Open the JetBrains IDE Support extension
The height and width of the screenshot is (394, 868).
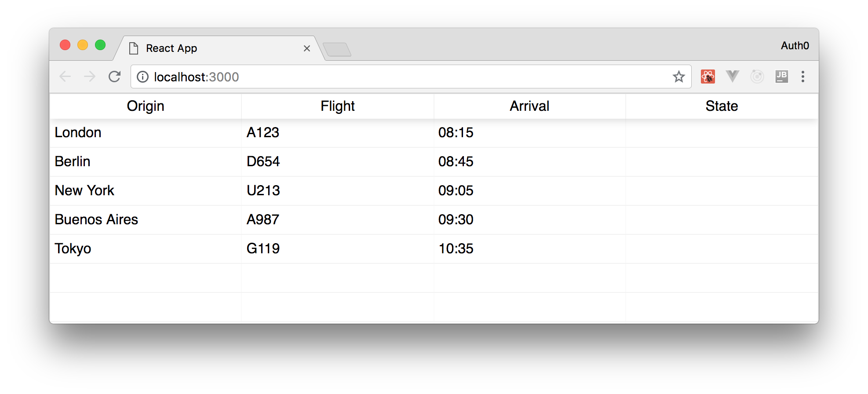[781, 77]
